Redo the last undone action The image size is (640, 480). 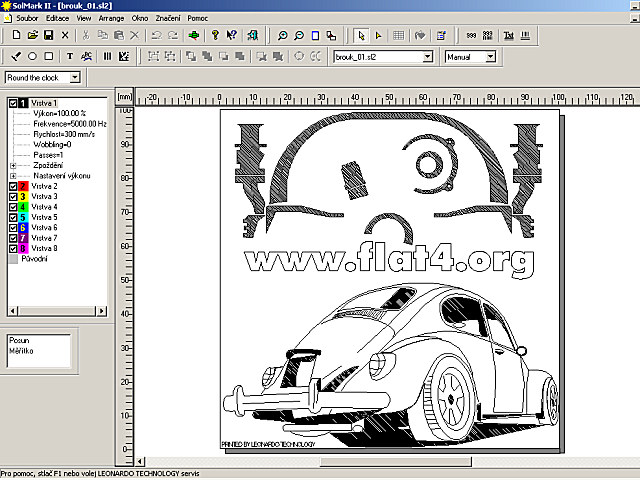tap(173, 35)
